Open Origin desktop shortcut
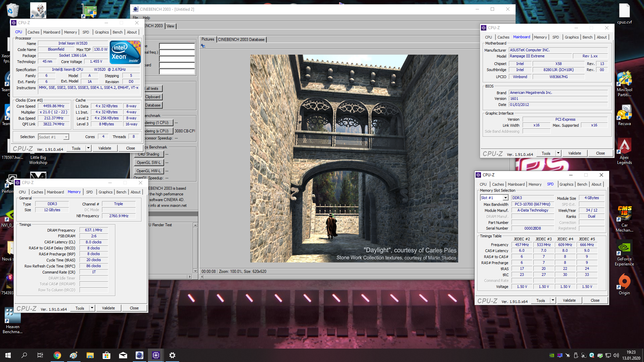Viewport: 644px width, 362px height. [x=624, y=285]
